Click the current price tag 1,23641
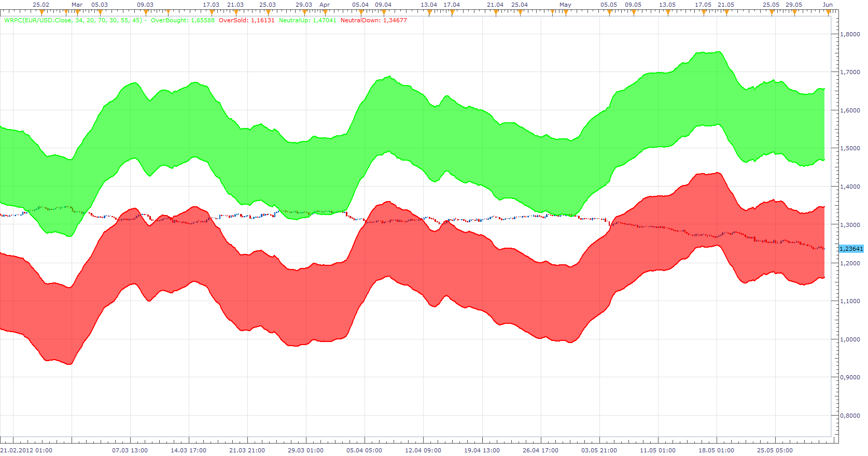This screenshot has height=456, width=868. tap(851, 249)
